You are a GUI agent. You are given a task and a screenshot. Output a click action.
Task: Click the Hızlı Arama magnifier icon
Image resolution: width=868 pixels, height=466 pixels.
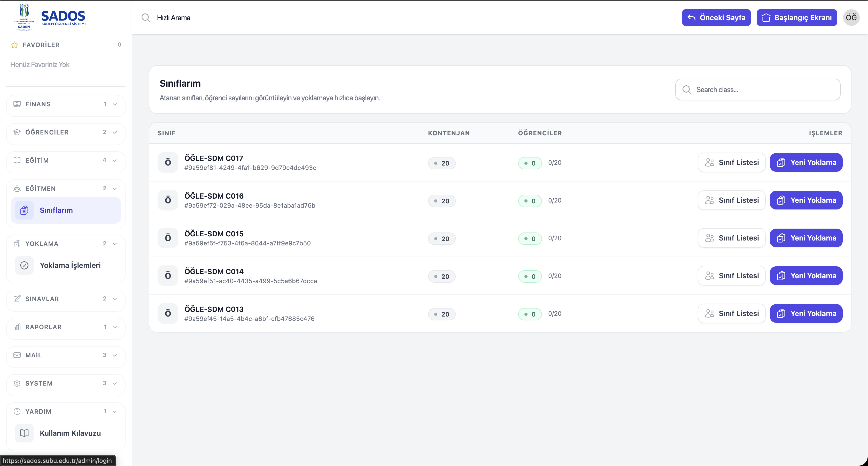pyautogui.click(x=145, y=18)
